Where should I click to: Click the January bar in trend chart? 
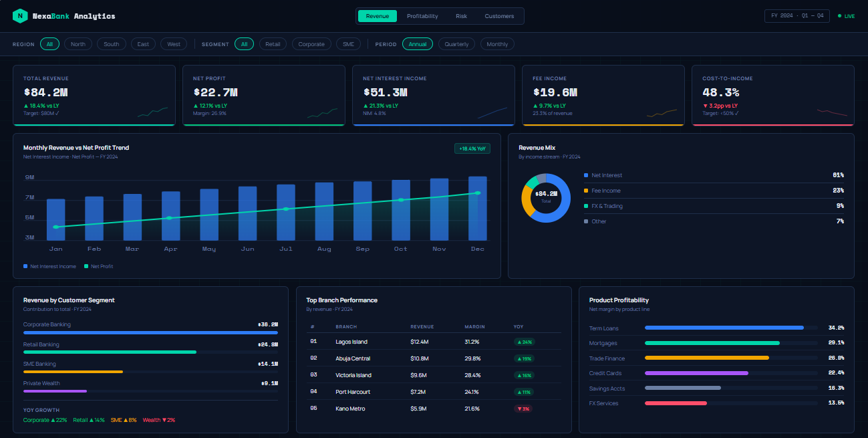(x=56, y=219)
